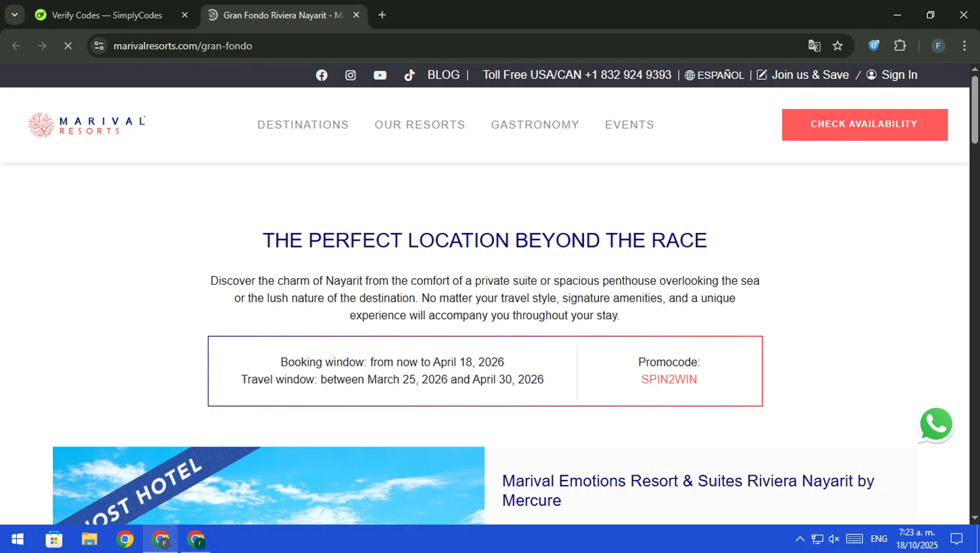
Task: Visit the BLOG link
Action: click(x=444, y=75)
